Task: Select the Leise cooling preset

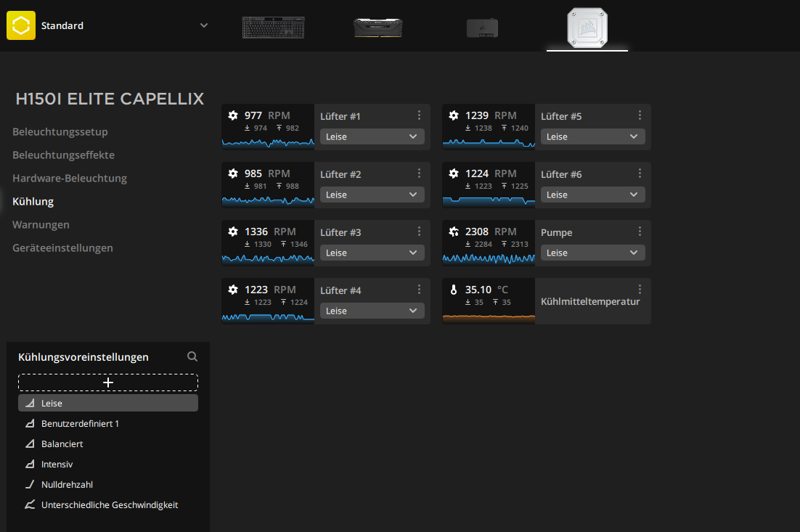Action: point(108,403)
